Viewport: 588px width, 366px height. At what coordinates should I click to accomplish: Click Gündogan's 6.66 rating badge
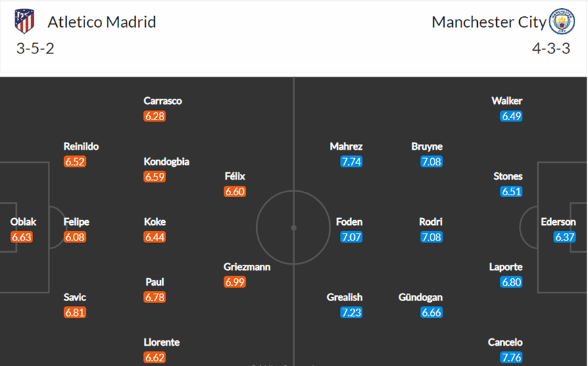click(x=431, y=313)
